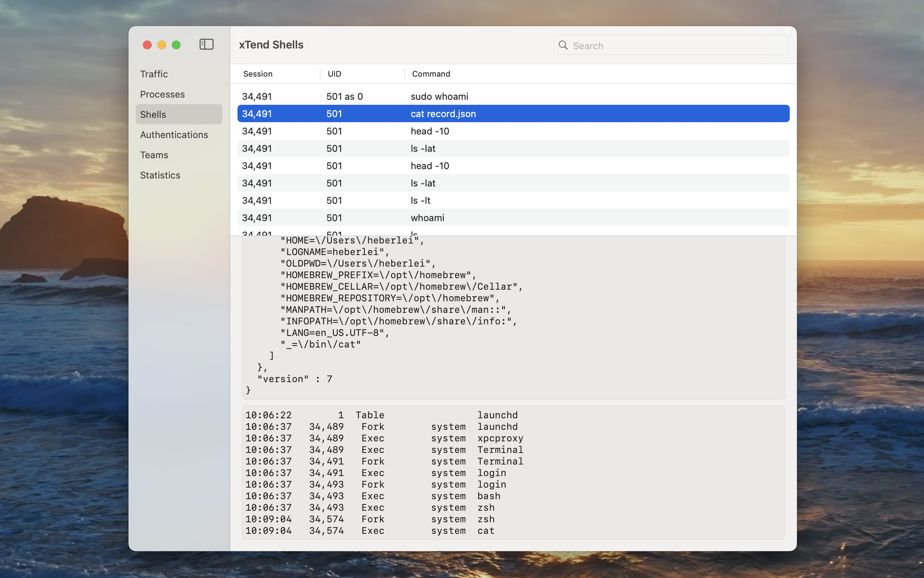Select the cat record.json row
Viewport: 924px width, 578px height.
(443, 114)
